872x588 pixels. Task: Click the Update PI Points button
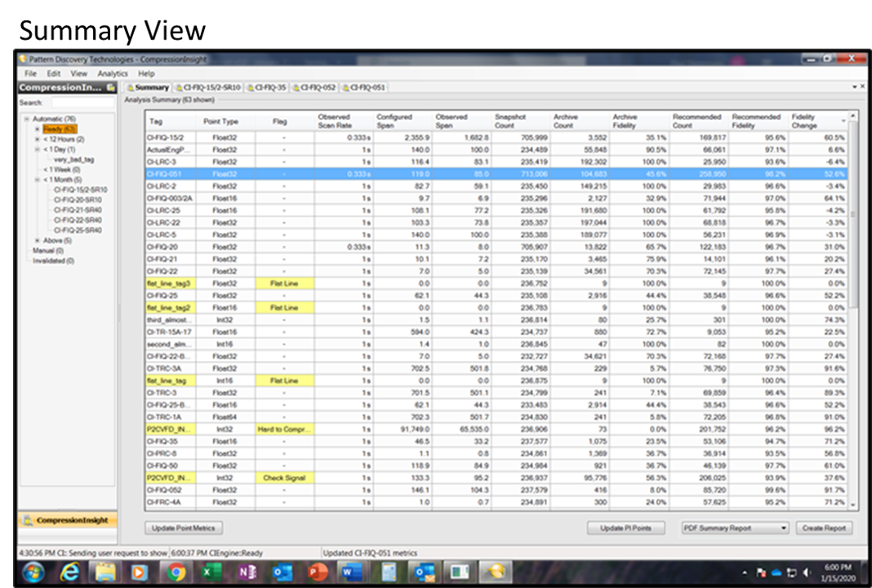click(x=626, y=528)
